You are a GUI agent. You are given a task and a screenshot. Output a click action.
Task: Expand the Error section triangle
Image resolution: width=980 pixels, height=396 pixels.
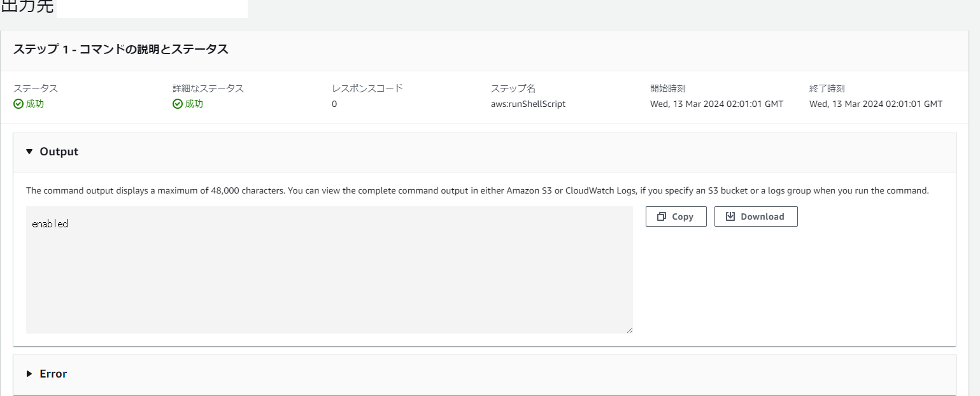point(29,374)
